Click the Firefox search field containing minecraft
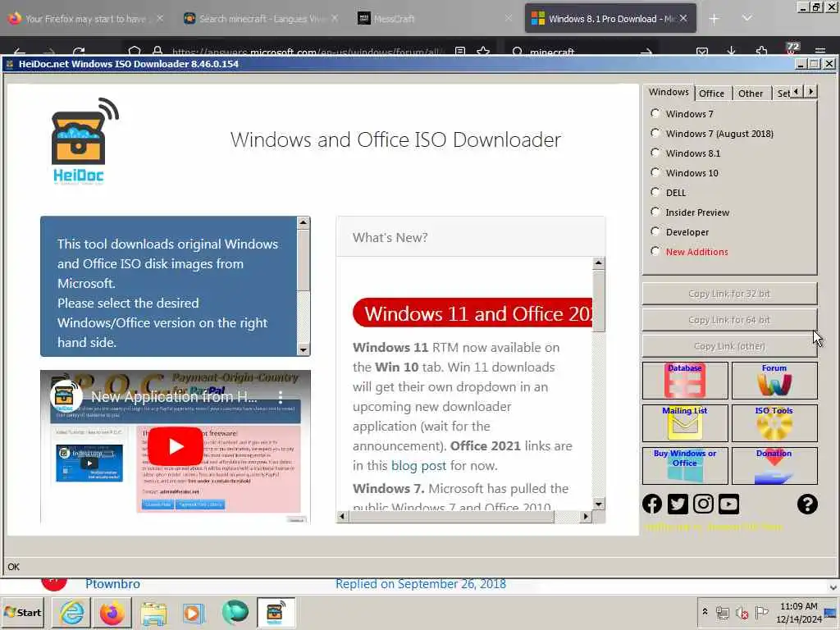840x630 pixels. (x=582, y=52)
